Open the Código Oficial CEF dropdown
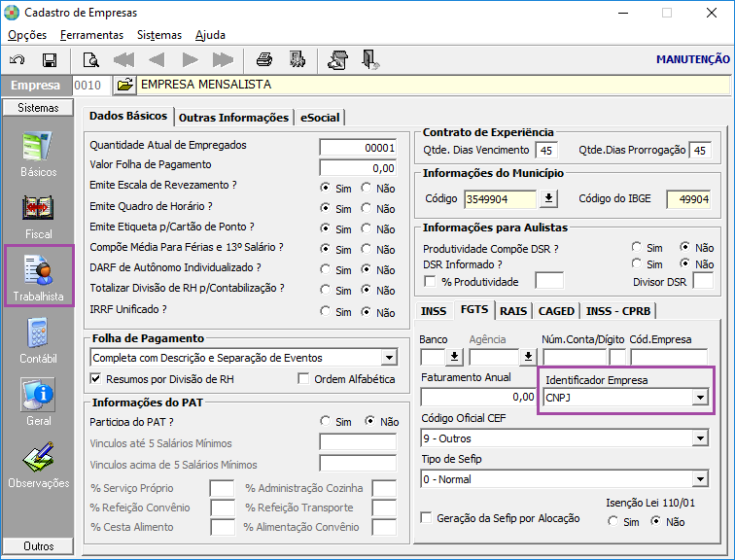 (698, 438)
